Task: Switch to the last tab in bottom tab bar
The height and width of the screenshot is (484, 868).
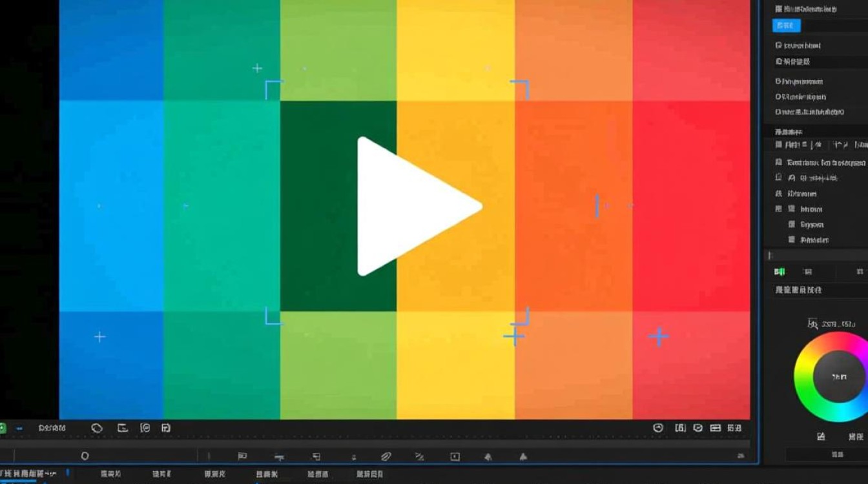Action: pyautogui.click(x=369, y=474)
